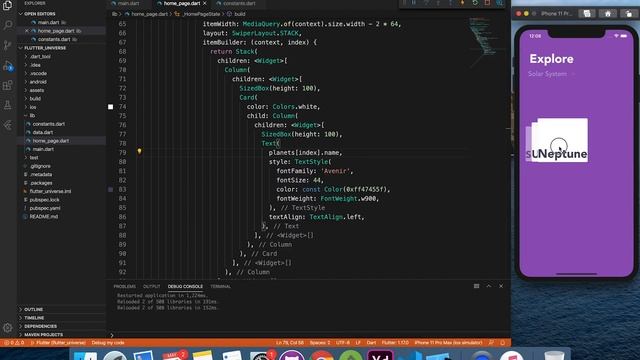The height and width of the screenshot is (360, 640).
Task: Change indentation via Spaces: 2
Action: 320,343
